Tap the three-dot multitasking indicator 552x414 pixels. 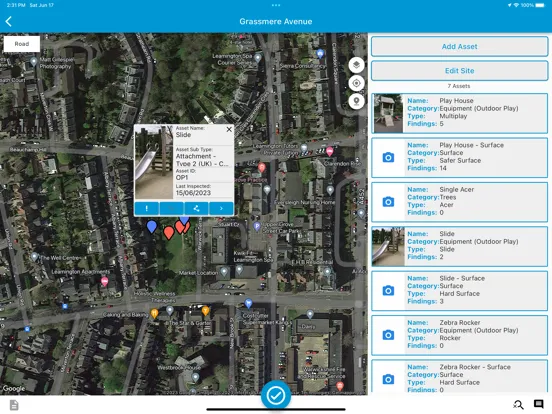point(276,5)
